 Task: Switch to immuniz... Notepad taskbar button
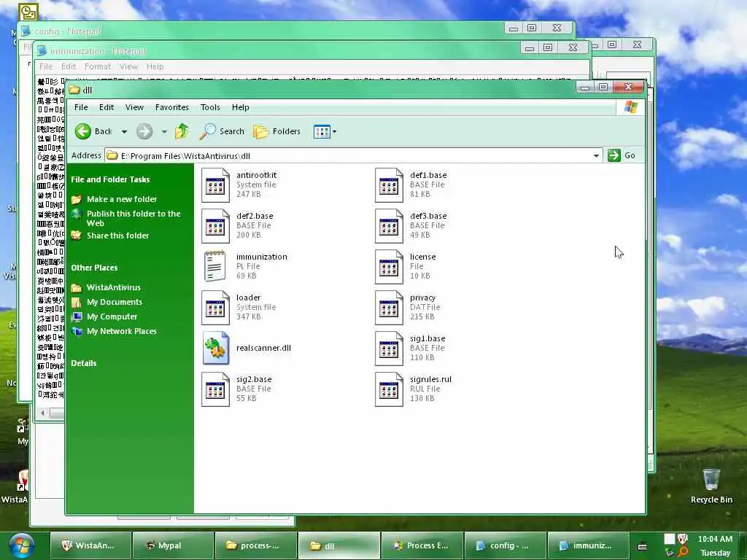click(x=588, y=545)
